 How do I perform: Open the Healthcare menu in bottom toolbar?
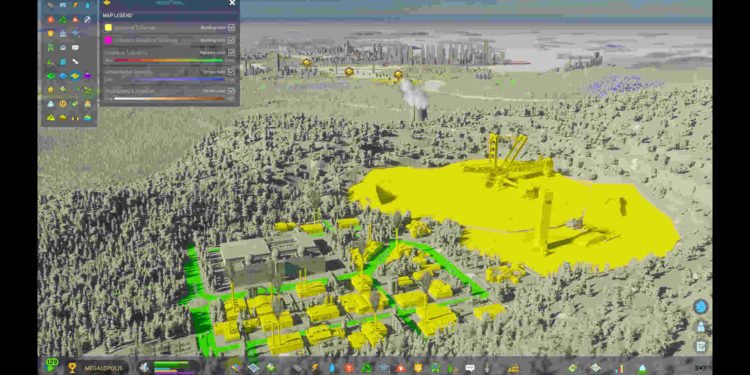(x=349, y=367)
